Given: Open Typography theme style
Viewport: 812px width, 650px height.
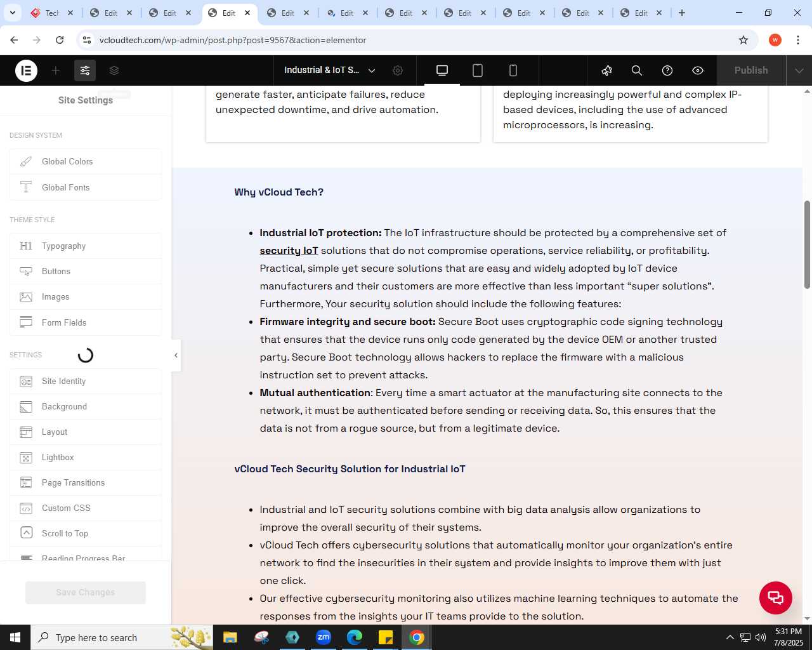Looking at the screenshot, I should point(86,246).
